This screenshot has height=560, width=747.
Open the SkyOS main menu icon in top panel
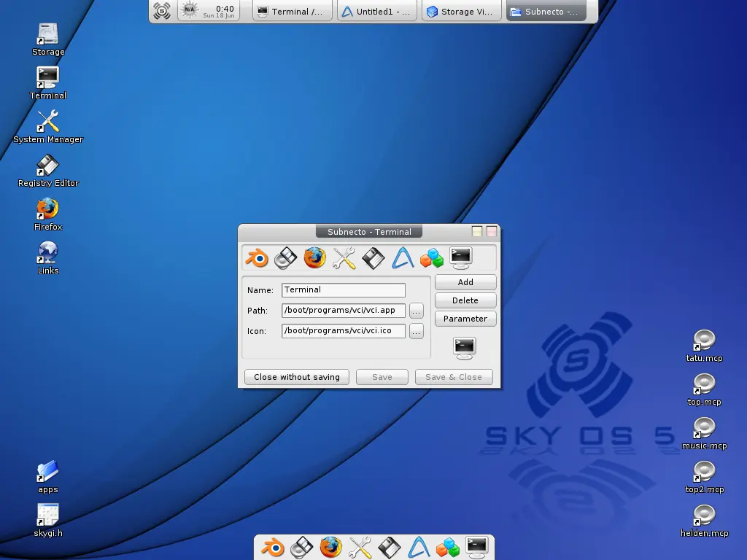[162, 11]
